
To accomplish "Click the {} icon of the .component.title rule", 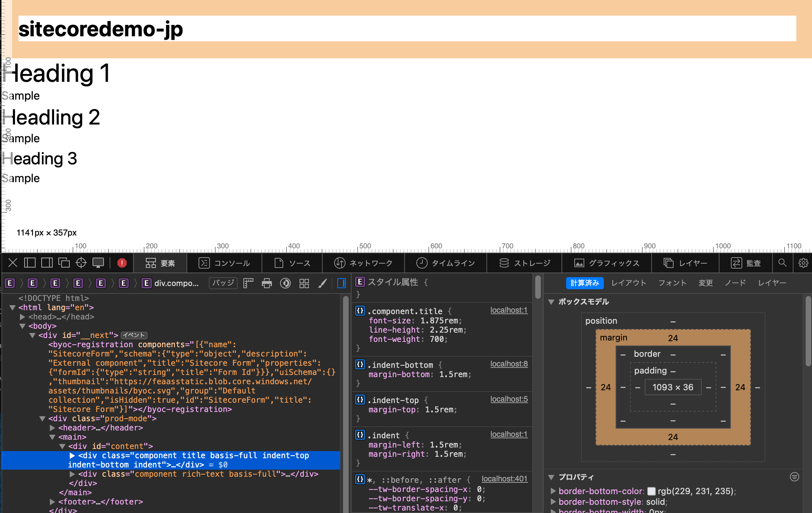I will [x=360, y=311].
